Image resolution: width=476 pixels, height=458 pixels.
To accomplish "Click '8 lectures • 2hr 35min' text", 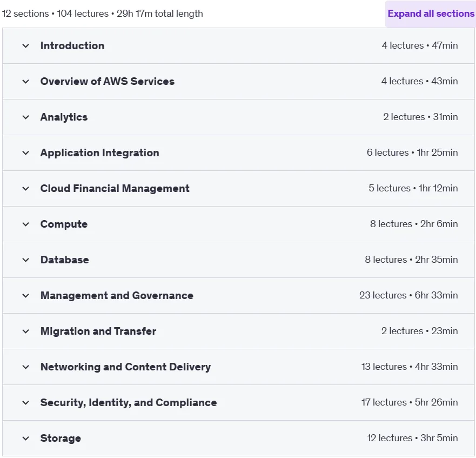I will [411, 260].
